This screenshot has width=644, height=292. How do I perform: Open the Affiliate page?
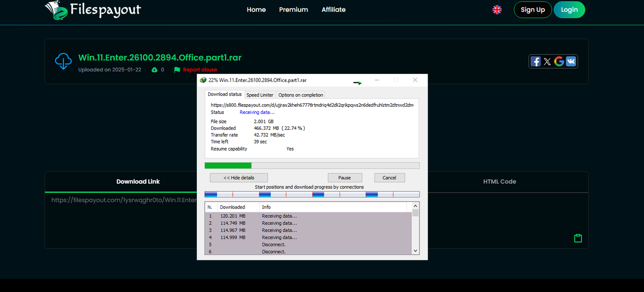click(x=334, y=10)
